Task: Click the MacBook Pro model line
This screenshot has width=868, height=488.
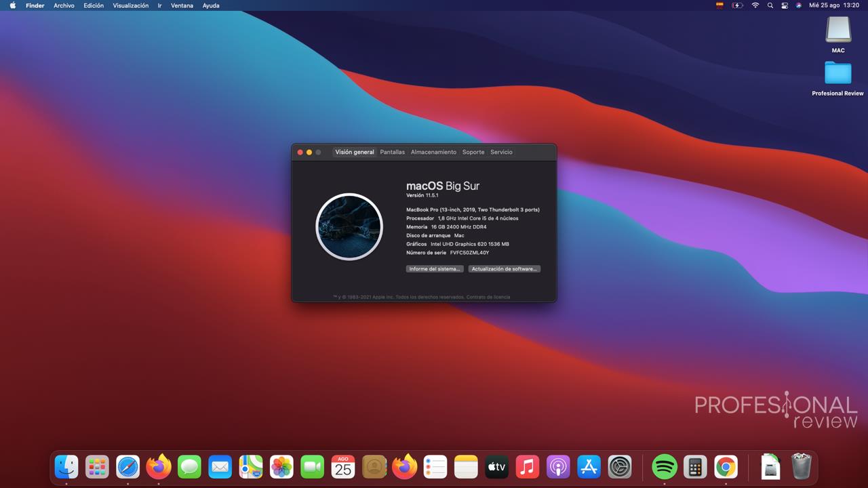Action: [473, 210]
